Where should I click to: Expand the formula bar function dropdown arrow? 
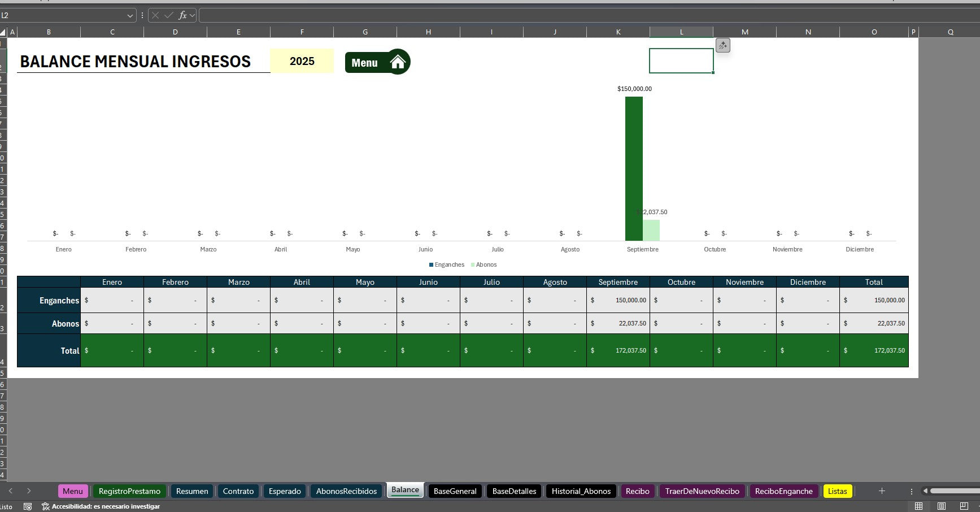[193, 15]
